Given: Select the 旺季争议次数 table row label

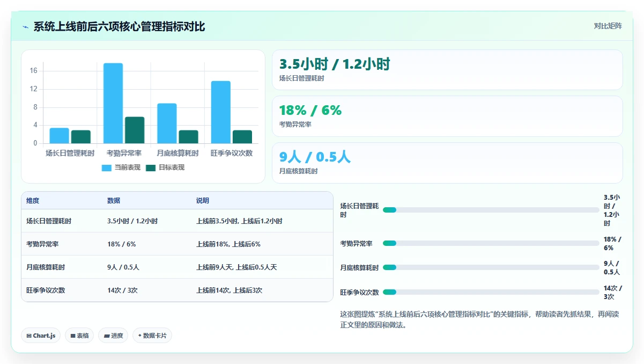Looking at the screenshot, I should pos(46,290).
